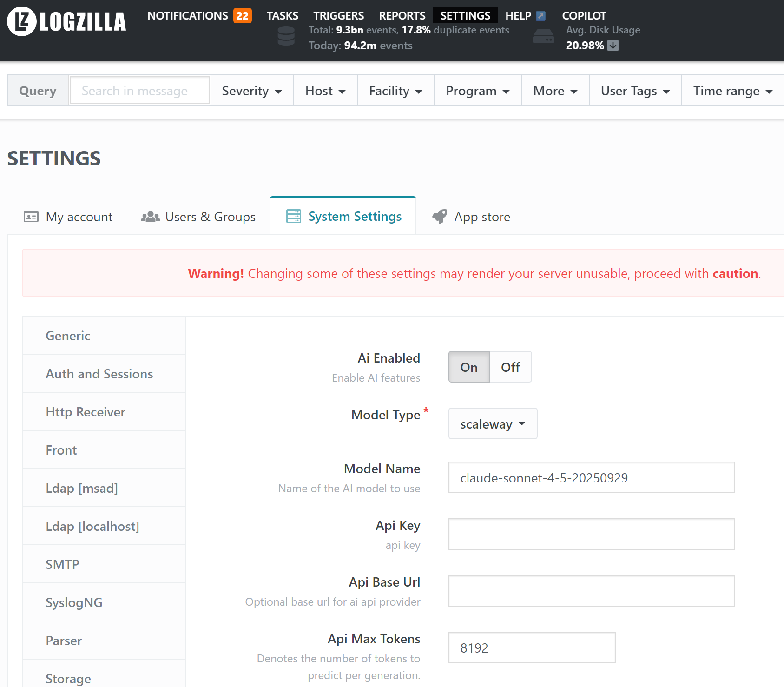Click the disk usage download arrow icon
The width and height of the screenshot is (784, 687).
click(613, 46)
